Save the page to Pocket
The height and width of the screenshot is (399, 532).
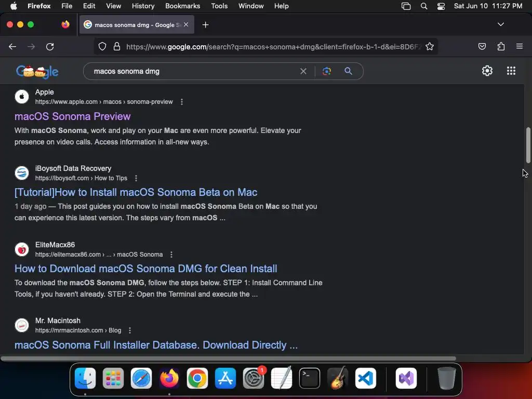tap(482, 46)
